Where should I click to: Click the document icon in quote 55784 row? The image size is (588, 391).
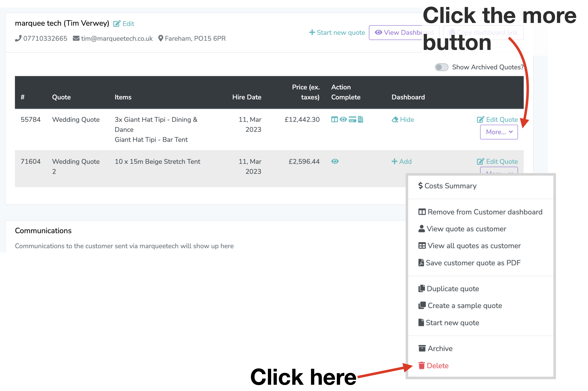(360, 119)
